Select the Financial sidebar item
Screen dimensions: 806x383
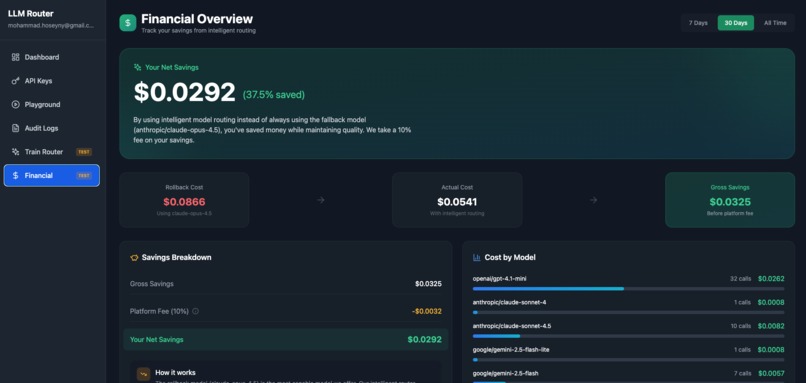click(x=51, y=175)
